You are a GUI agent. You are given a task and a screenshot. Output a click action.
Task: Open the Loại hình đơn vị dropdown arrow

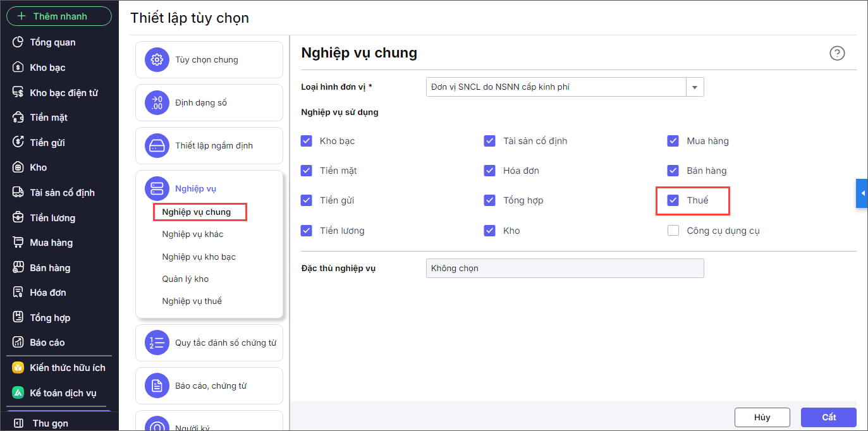pos(695,87)
